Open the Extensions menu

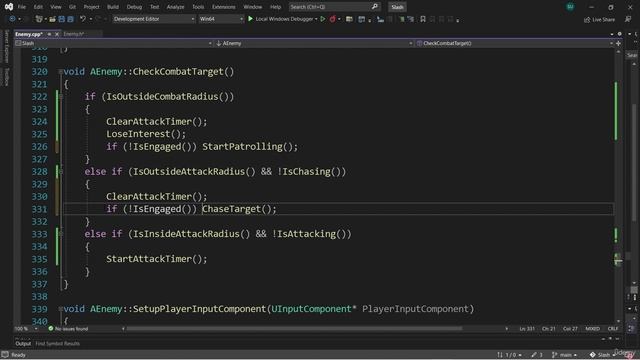pos(223,7)
